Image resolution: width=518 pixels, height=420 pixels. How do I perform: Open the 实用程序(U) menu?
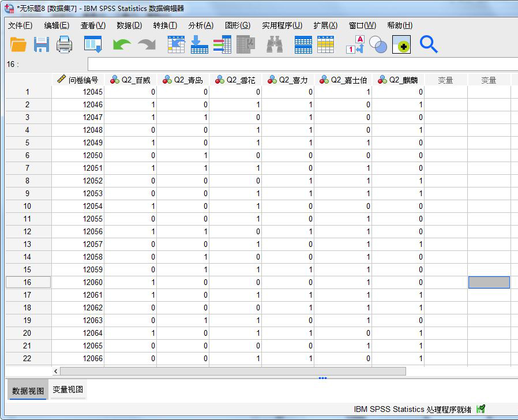(282, 25)
